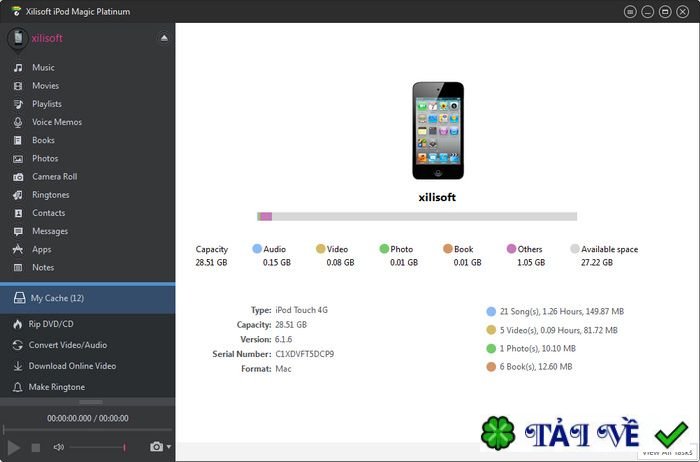Click the Others purple color dot

point(511,249)
